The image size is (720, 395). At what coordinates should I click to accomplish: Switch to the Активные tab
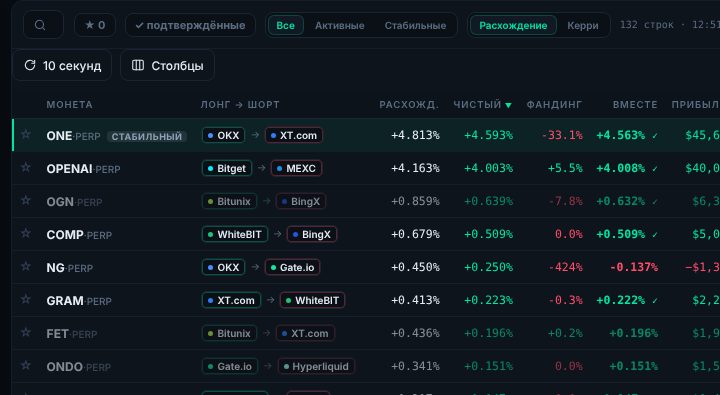tap(340, 25)
